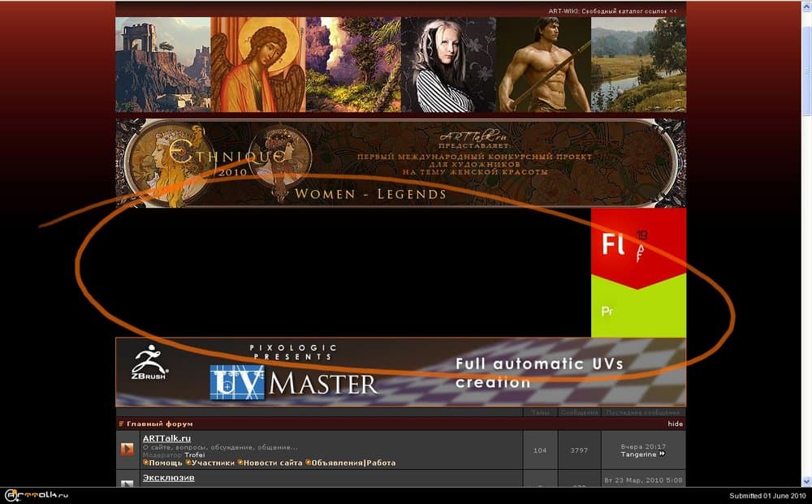View moderator Trofei's profile
812x504 pixels.
click(x=195, y=454)
